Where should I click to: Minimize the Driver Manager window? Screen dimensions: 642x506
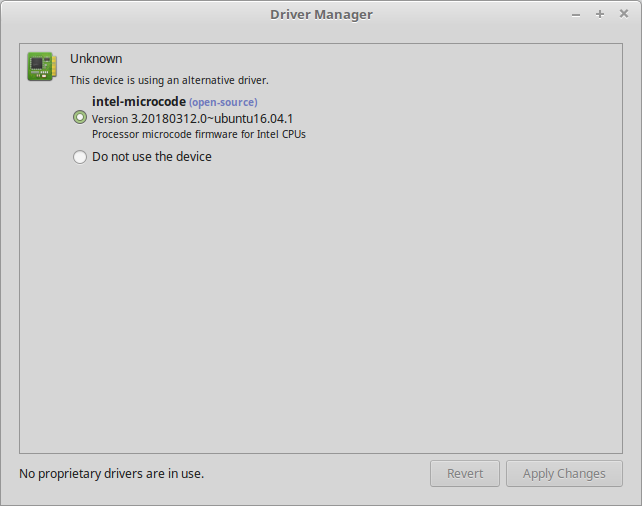click(x=576, y=15)
